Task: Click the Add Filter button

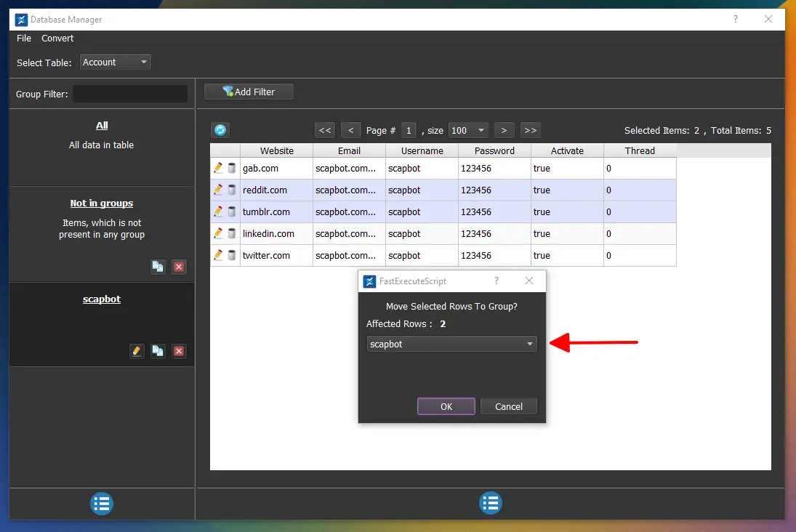Action: click(249, 92)
